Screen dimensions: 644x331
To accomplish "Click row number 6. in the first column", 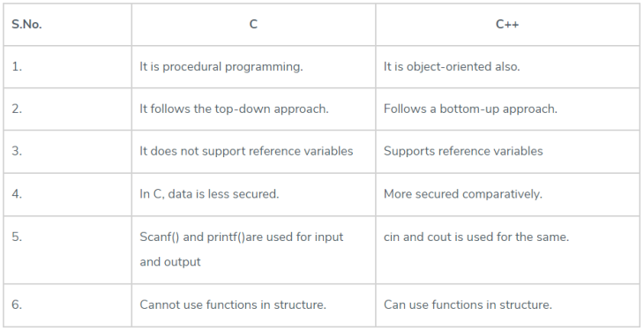I will click(x=17, y=305).
